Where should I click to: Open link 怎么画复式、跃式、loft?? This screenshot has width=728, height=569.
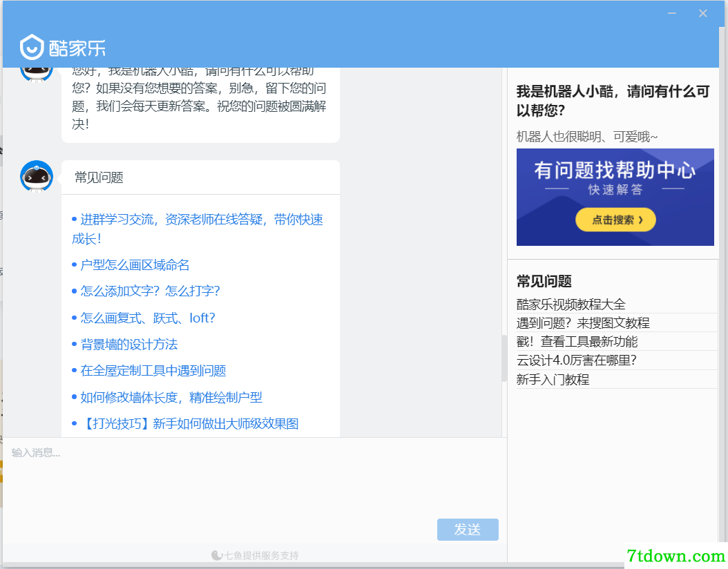click(148, 318)
